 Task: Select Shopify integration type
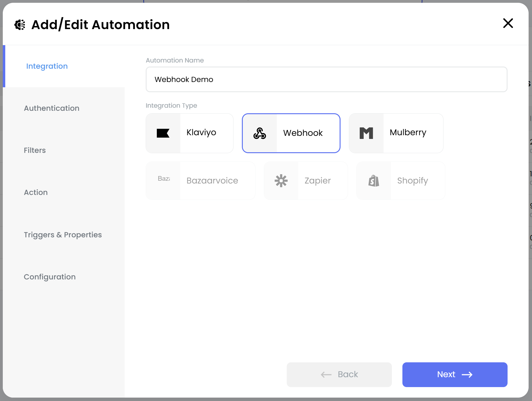[x=401, y=181]
